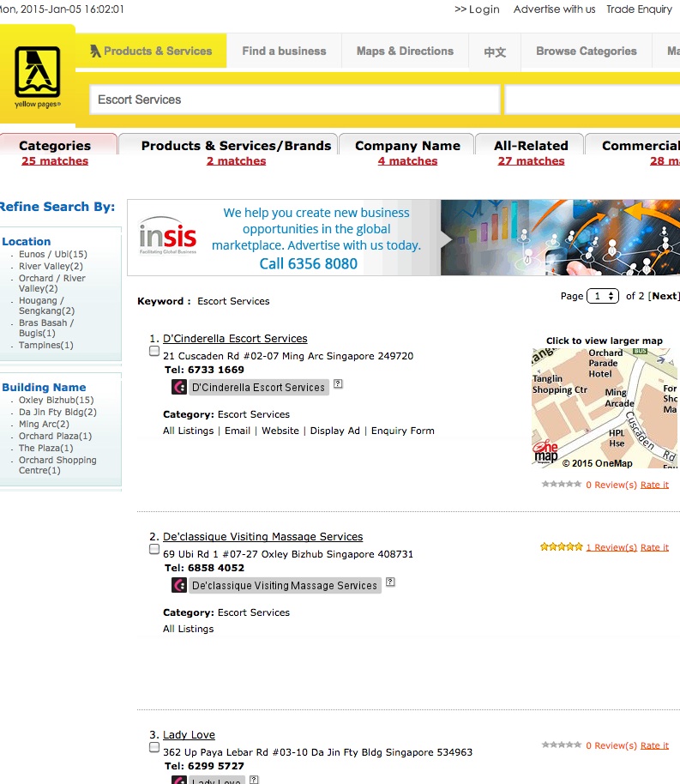The height and width of the screenshot is (784, 680).
Task: Filter by Da Jin Fty Bldg(2)
Action: (x=57, y=412)
